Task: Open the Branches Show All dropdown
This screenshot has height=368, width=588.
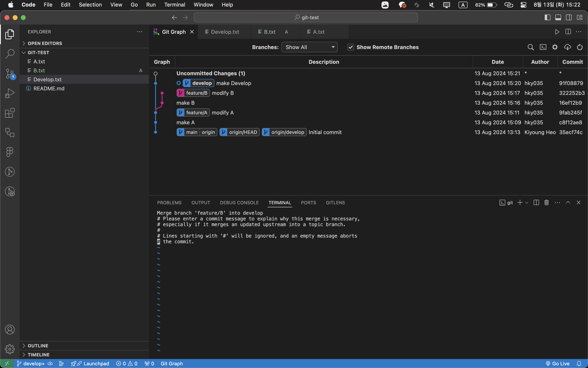Action: (309, 47)
